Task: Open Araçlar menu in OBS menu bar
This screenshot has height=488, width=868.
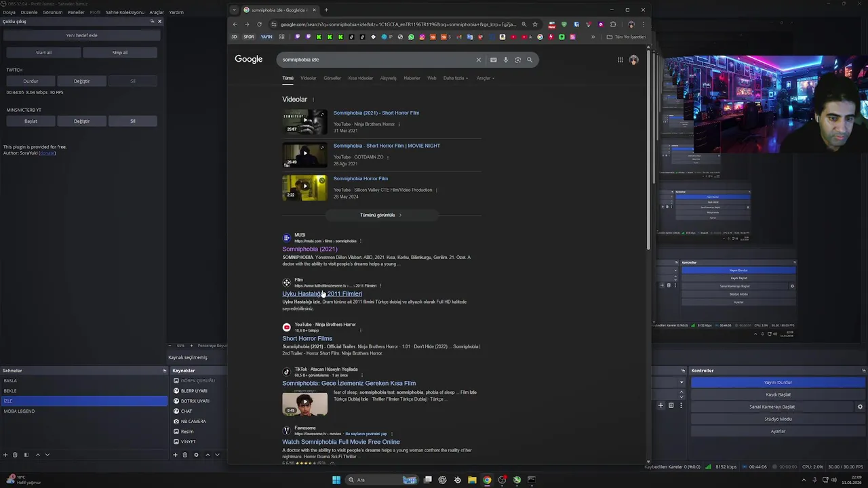Action: (157, 12)
